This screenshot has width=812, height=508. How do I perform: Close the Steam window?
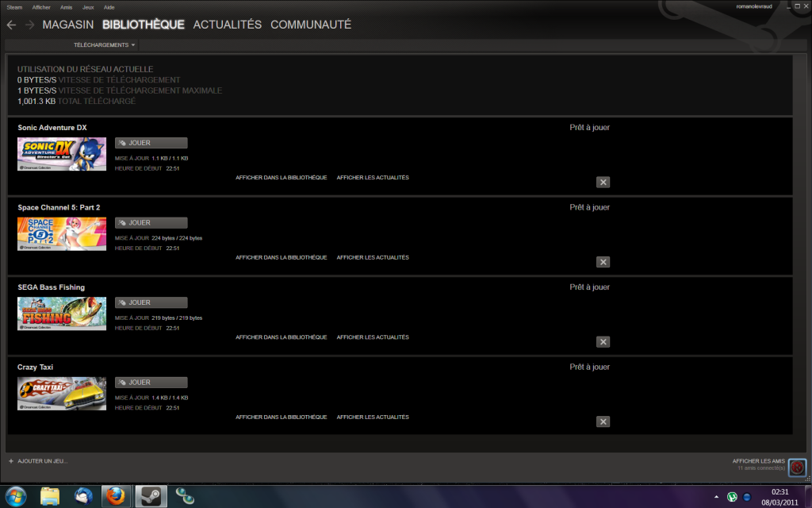pyautogui.click(x=806, y=6)
